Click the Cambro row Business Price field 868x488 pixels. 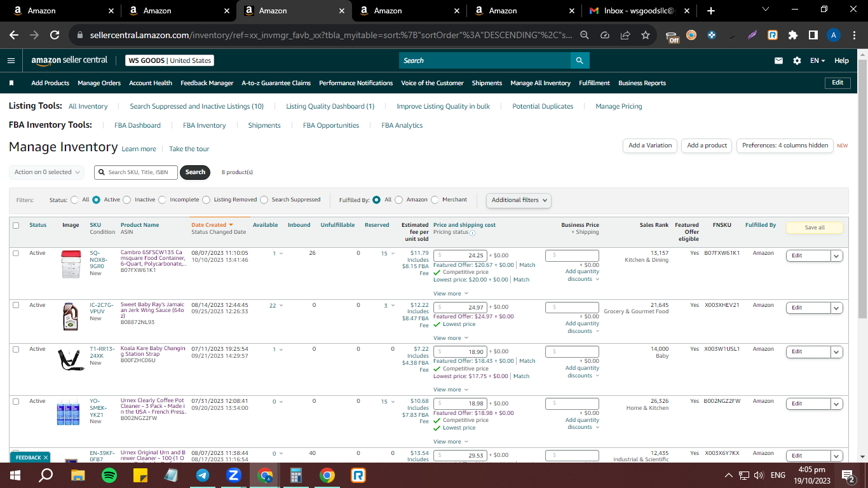572,255
